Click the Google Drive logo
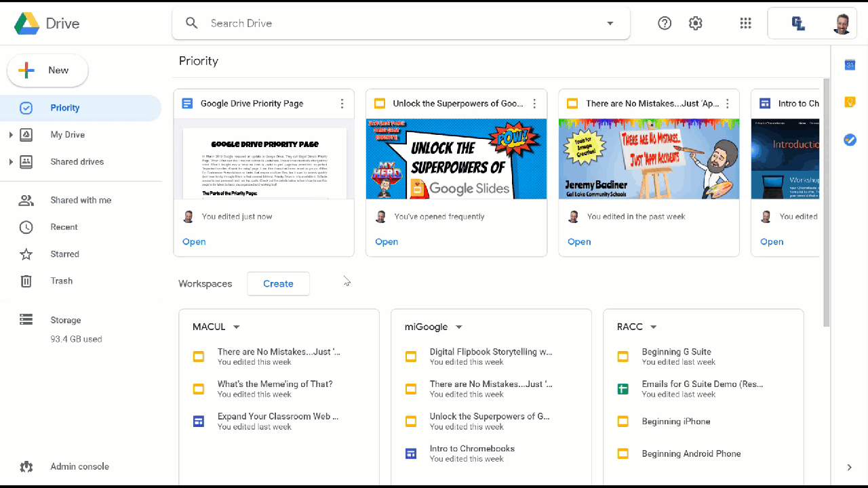Image resolution: width=868 pixels, height=488 pixels. click(27, 24)
